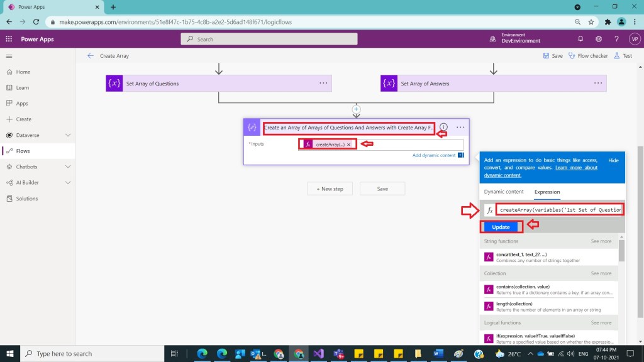Open the Power Apps app launcher waffle

(x=9, y=39)
